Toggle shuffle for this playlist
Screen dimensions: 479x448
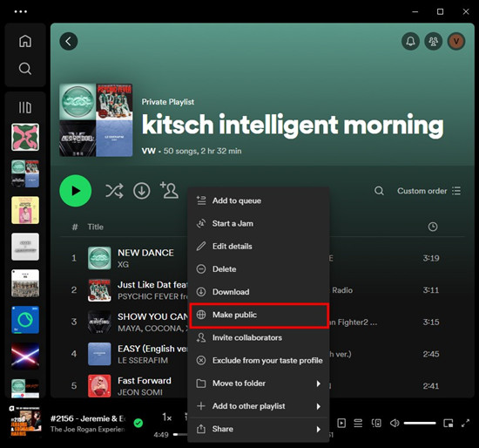point(114,191)
